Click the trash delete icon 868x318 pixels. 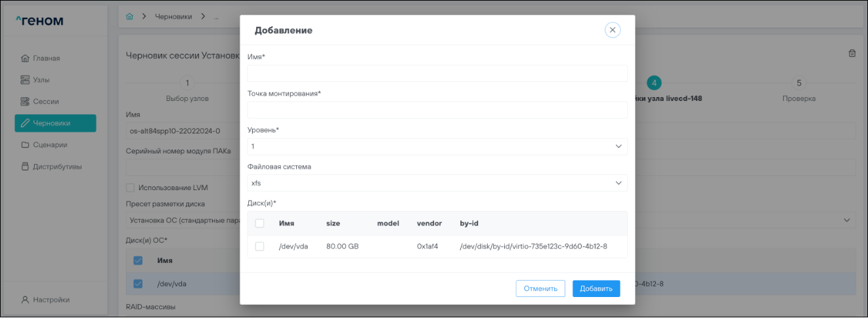coord(852,54)
